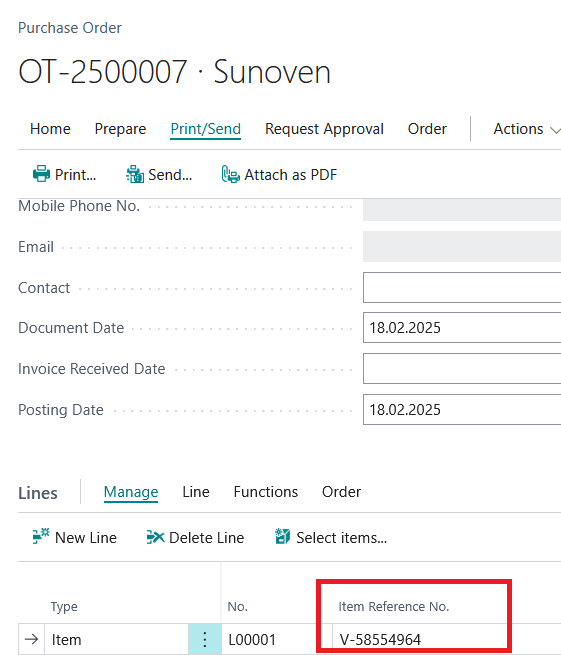
Task: Open the Line menu in Lines section
Action: [x=196, y=492]
